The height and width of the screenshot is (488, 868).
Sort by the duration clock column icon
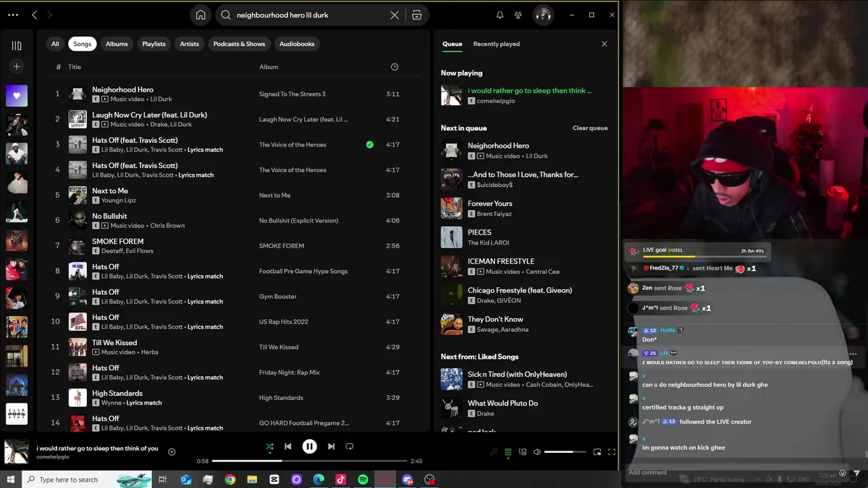point(395,67)
